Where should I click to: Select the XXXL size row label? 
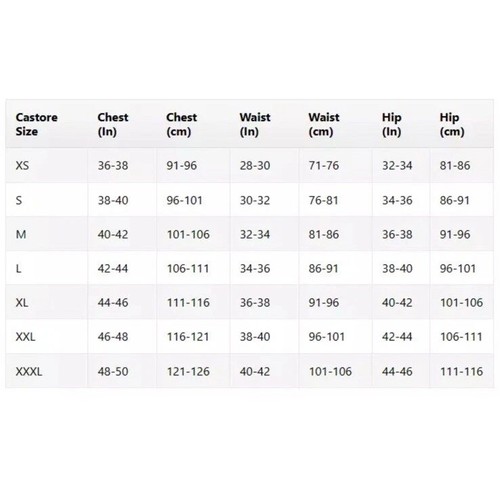point(29,371)
